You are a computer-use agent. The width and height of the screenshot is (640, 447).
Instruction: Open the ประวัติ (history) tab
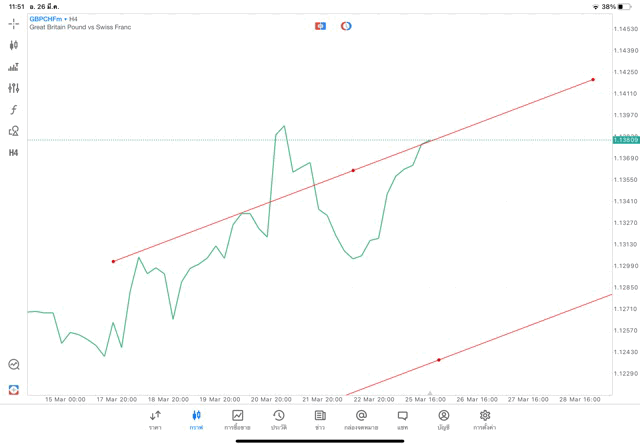pos(278,419)
